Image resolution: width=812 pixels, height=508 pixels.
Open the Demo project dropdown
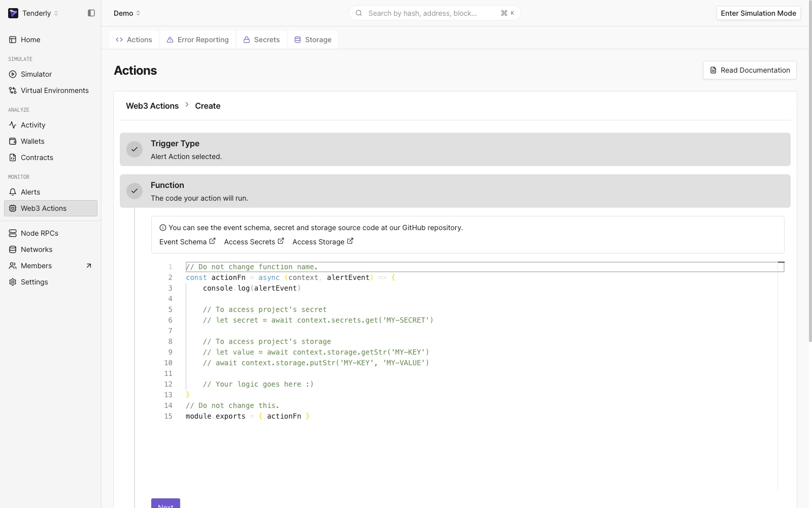[127, 13]
